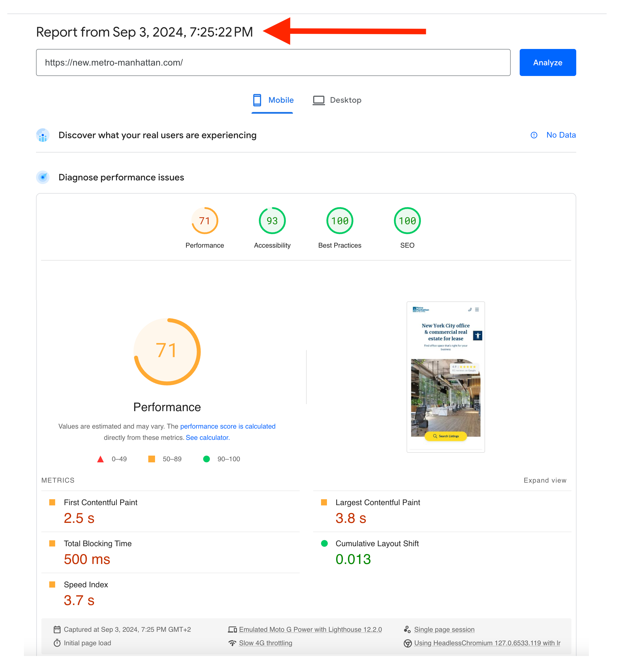Click Expand view in Metrics
Screen dimensions: 619x672
click(545, 480)
